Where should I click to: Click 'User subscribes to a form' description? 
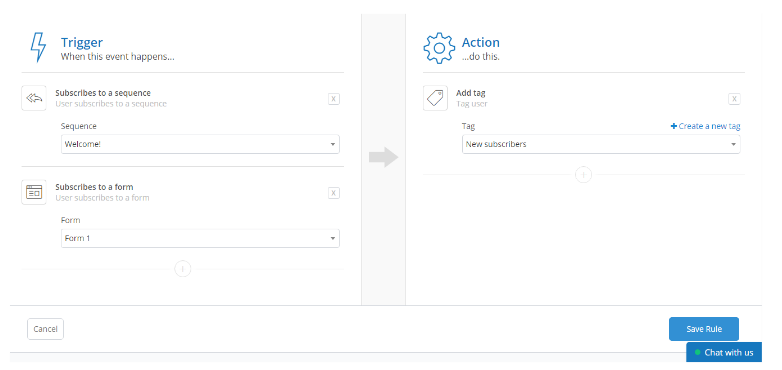[x=102, y=198]
